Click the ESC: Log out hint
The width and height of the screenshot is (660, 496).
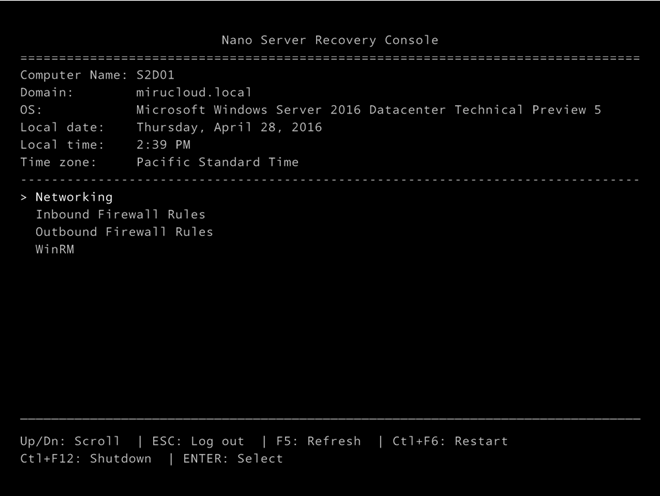(x=198, y=441)
